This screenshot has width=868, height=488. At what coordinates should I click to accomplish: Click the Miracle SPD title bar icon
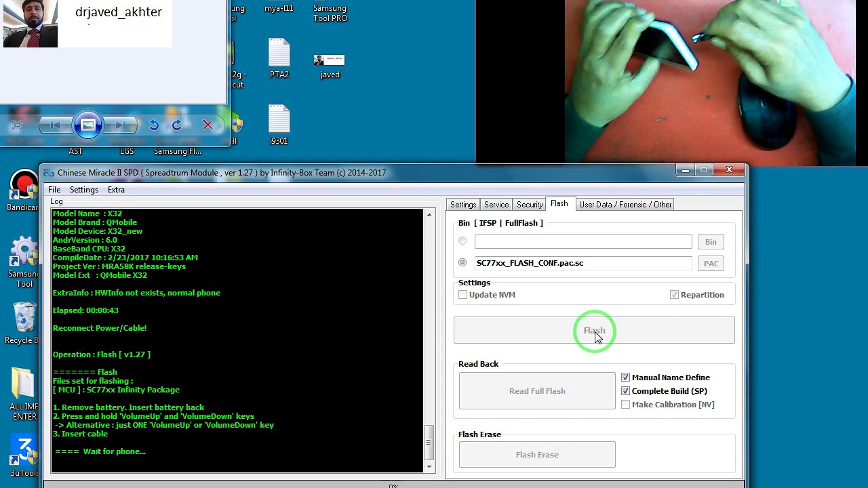click(x=49, y=173)
